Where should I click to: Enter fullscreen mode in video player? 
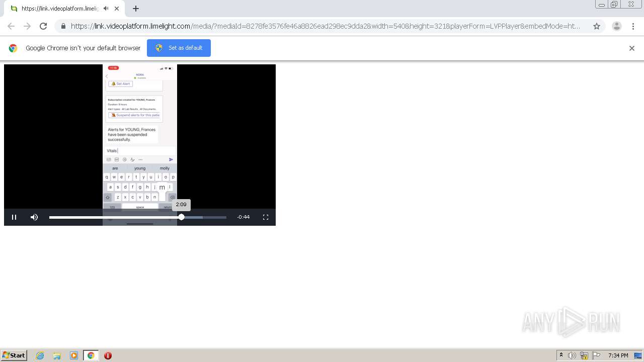pyautogui.click(x=266, y=217)
